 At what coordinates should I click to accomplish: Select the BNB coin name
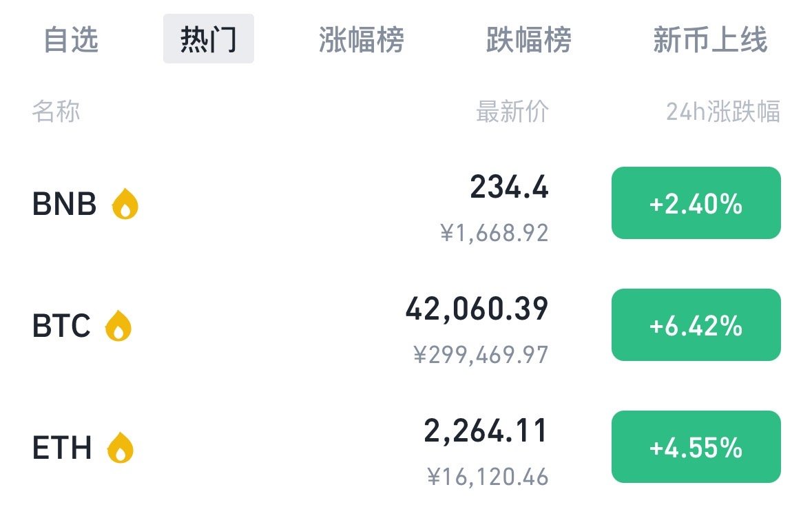click(63, 204)
